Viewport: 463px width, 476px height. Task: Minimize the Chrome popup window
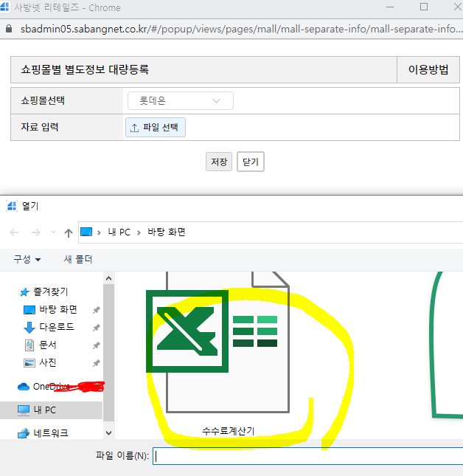(390, 7)
